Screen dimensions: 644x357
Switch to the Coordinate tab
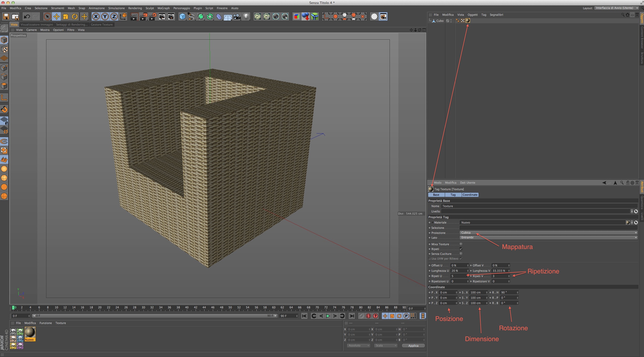click(x=470, y=195)
